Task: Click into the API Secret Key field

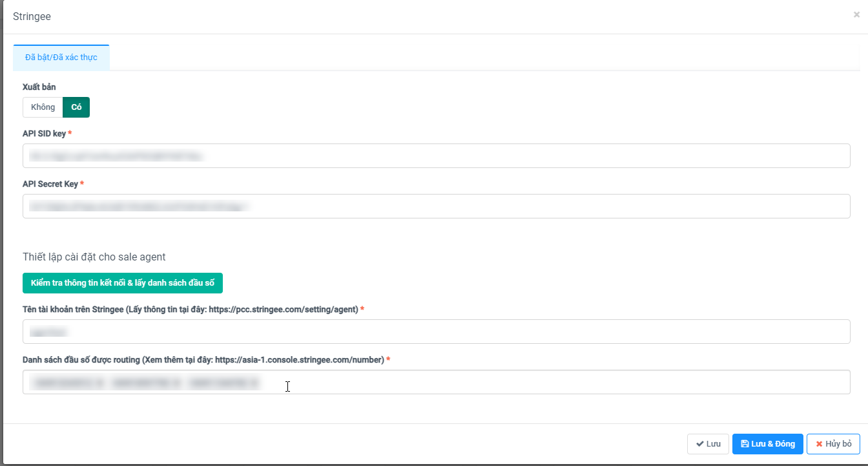Action: pos(436,206)
